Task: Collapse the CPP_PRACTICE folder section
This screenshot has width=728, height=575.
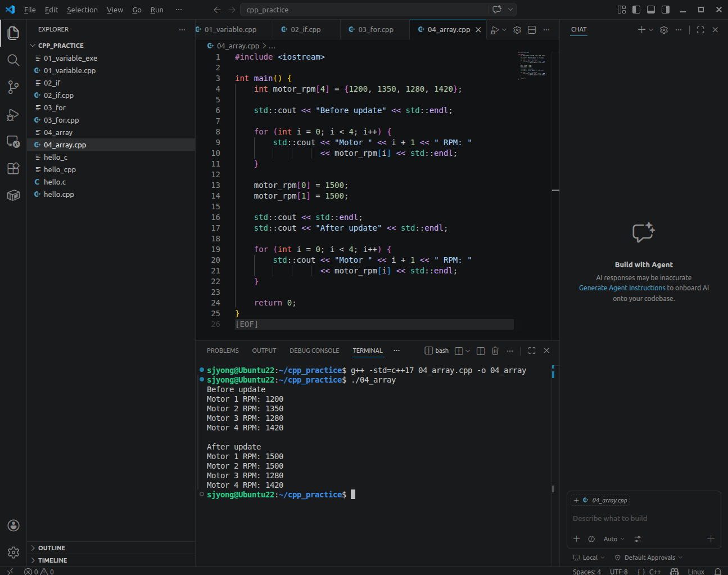Action: click(61, 46)
